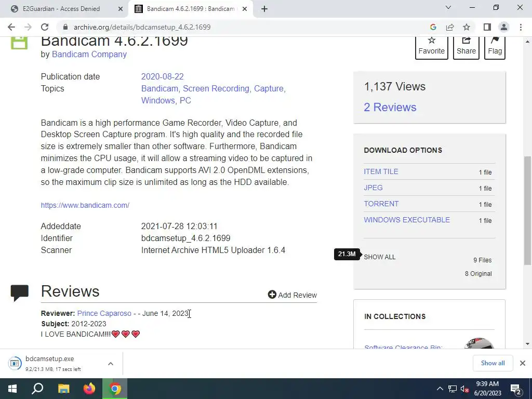Show hidden system tray icons
Screen dimensions: 532x399
tap(440, 389)
